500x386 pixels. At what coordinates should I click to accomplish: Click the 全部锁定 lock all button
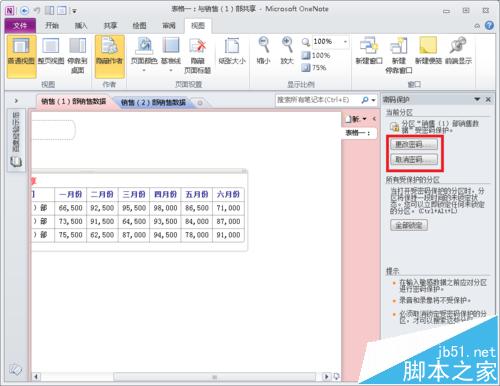click(x=409, y=225)
